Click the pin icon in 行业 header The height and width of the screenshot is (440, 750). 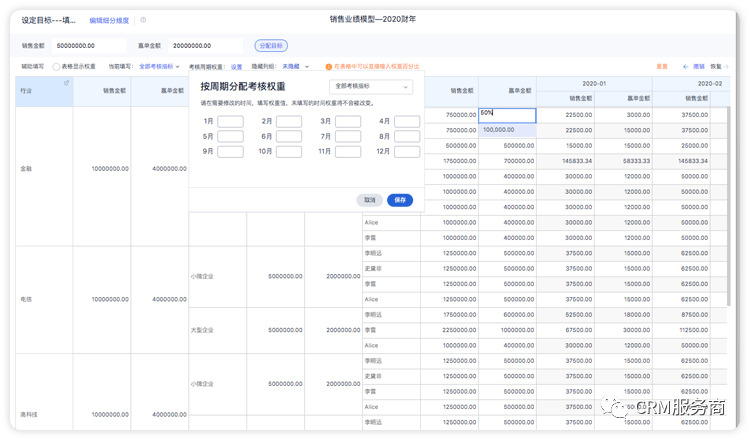66,83
